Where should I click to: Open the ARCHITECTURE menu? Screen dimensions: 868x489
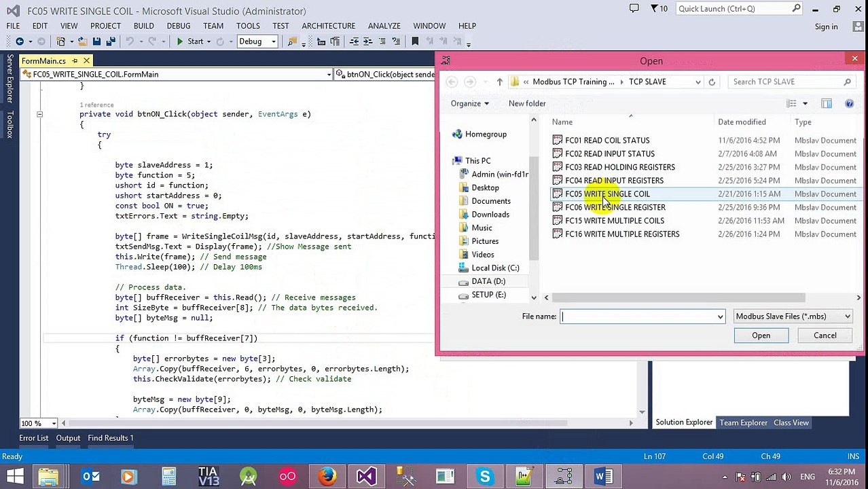coord(329,26)
